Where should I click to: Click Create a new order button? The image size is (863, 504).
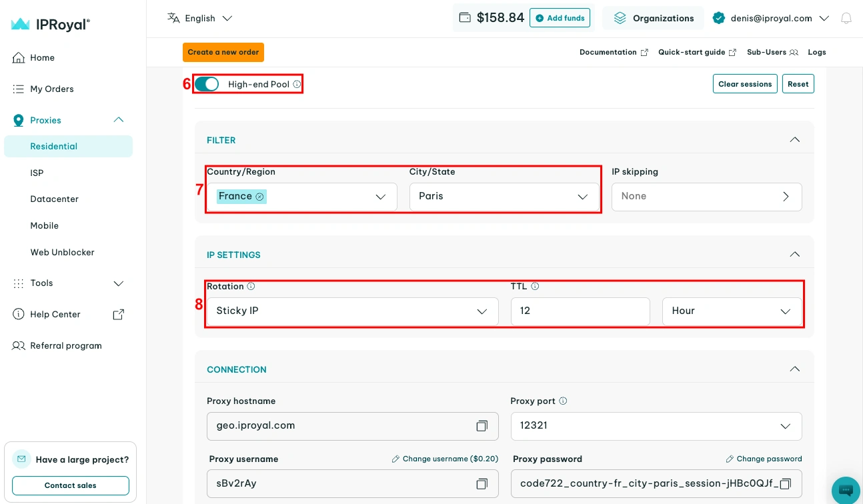tap(223, 52)
